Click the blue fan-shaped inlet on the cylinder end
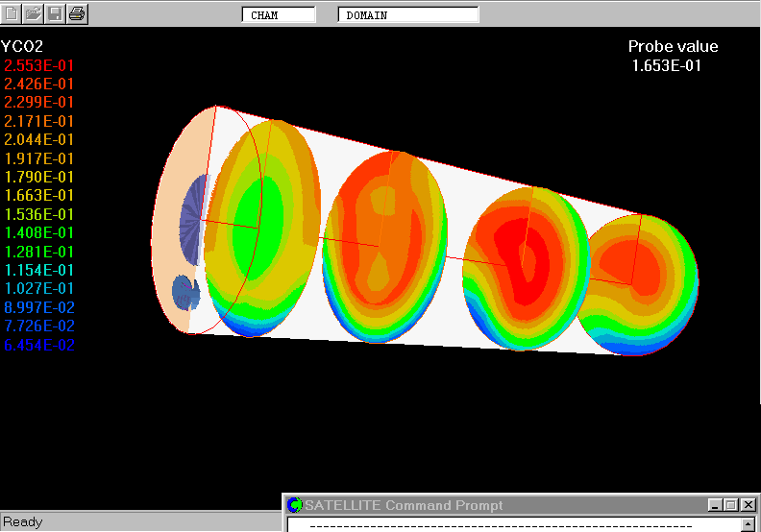This screenshot has height=532, width=761. pyautogui.click(x=195, y=220)
